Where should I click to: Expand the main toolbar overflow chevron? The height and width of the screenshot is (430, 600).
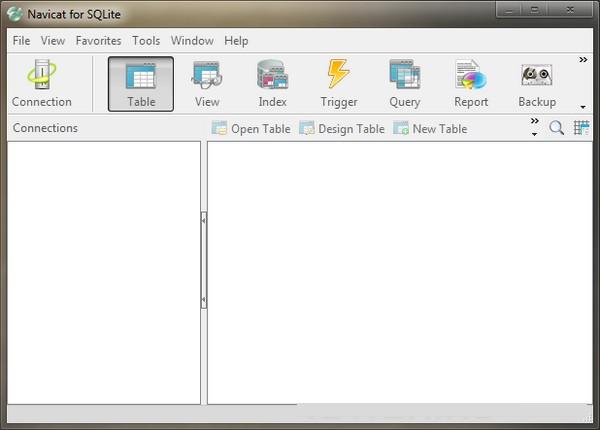point(583,61)
